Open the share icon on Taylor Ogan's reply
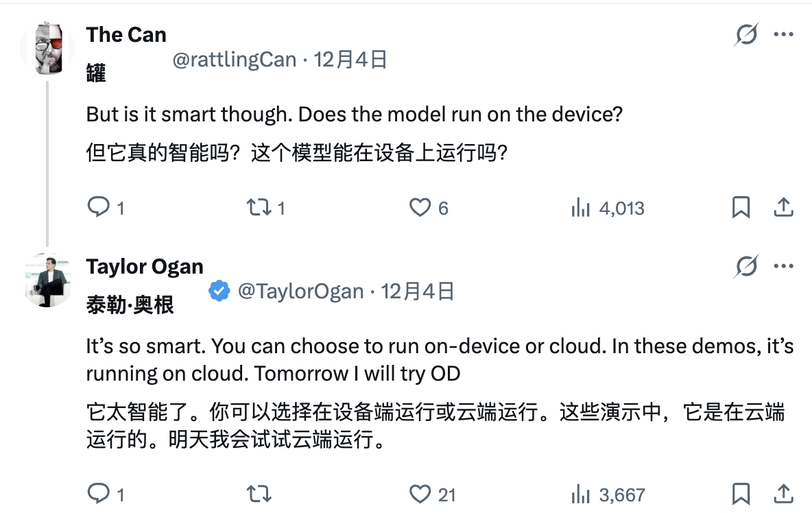The height and width of the screenshot is (513, 812). pyautogui.click(x=784, y=493)
